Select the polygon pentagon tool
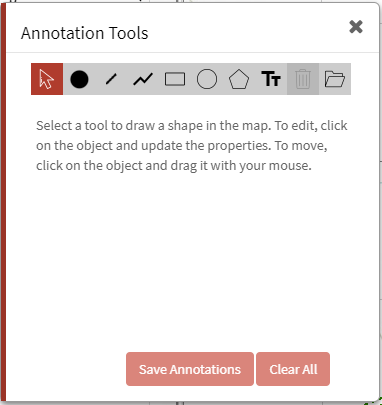The image size is (382, 405). [x=239, y=79]
